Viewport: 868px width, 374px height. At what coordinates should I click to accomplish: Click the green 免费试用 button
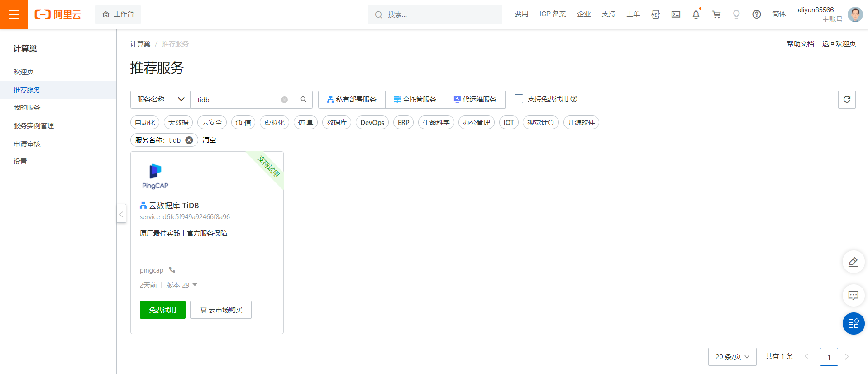(x=162, y=310)
